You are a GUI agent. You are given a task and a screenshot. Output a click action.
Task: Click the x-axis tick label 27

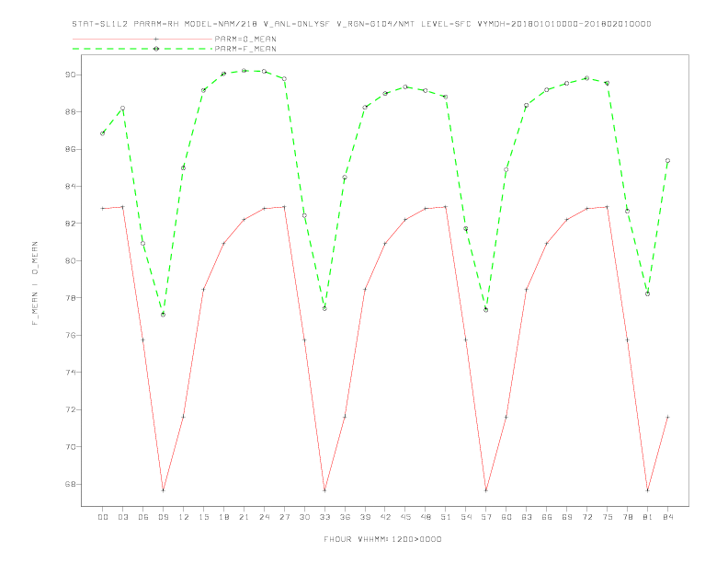tap(284, 517)
